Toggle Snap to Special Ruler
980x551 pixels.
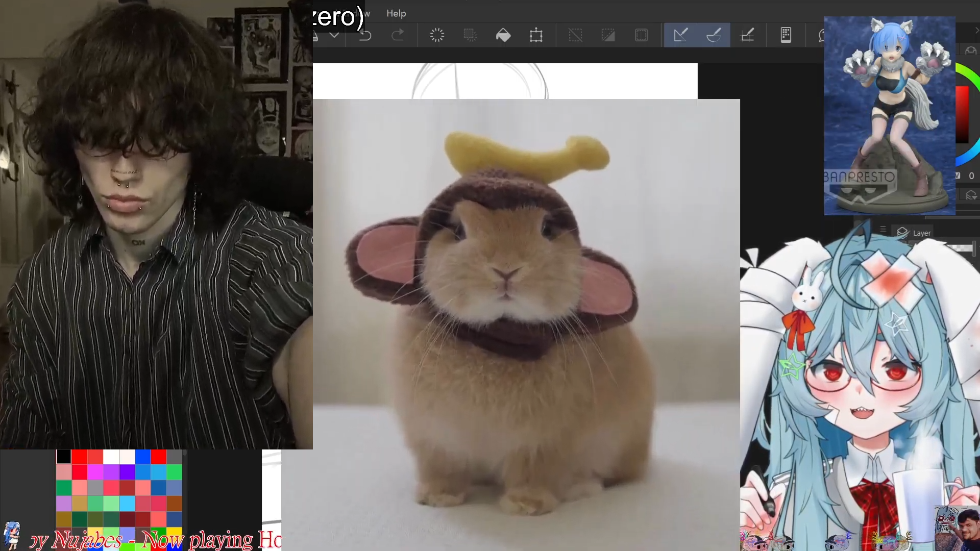(714, 35)
